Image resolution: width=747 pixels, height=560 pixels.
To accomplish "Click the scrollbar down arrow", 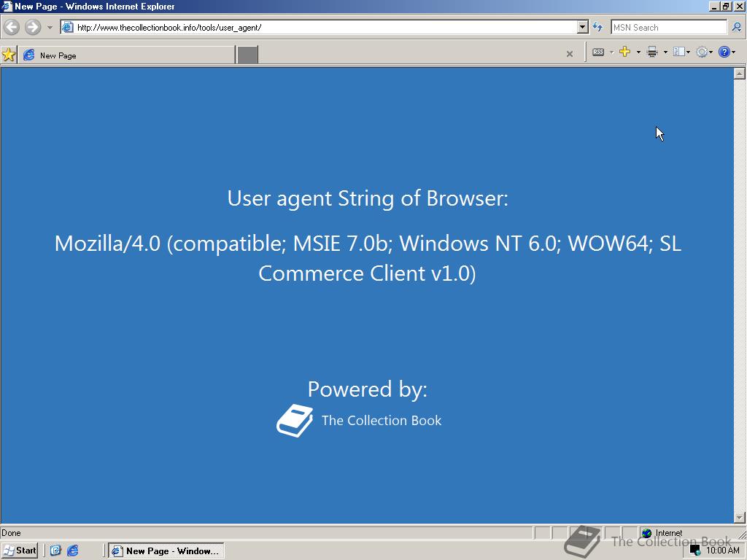I will [739, 517].
